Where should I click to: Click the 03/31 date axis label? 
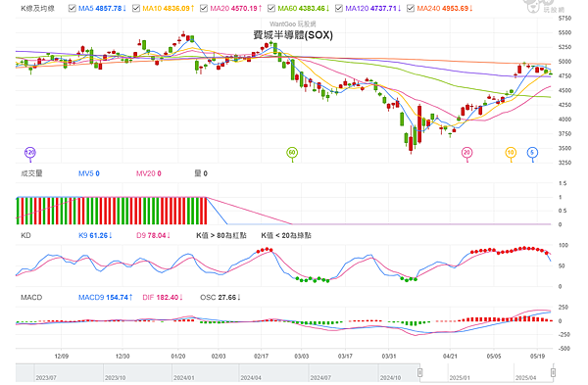(x=389, y=356)
